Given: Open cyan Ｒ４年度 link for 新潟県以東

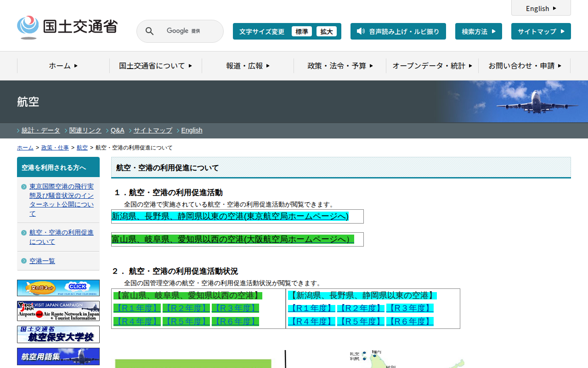Looking at the screenshot, I should [311, 322].
